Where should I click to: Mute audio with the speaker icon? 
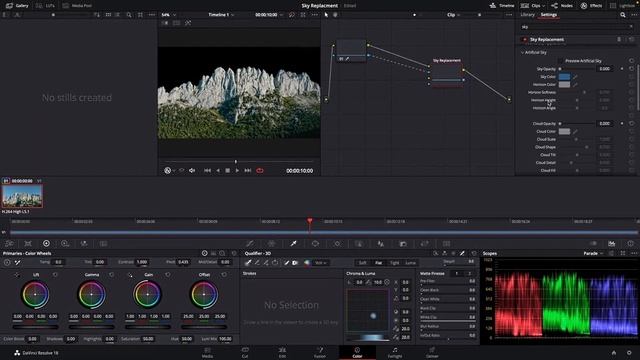(192, 171)
